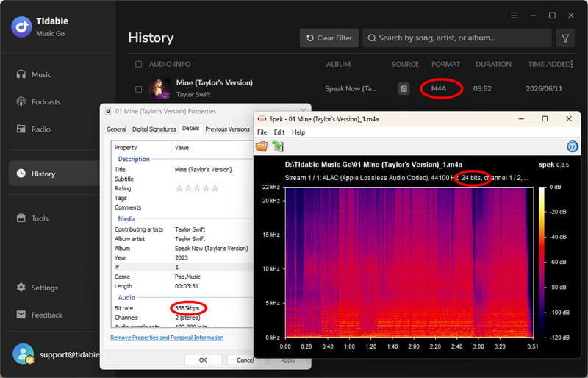Check the select-all AUDIO INFO checkbox
This screenshot has height=378, width=588.
[x=138, y=64]
